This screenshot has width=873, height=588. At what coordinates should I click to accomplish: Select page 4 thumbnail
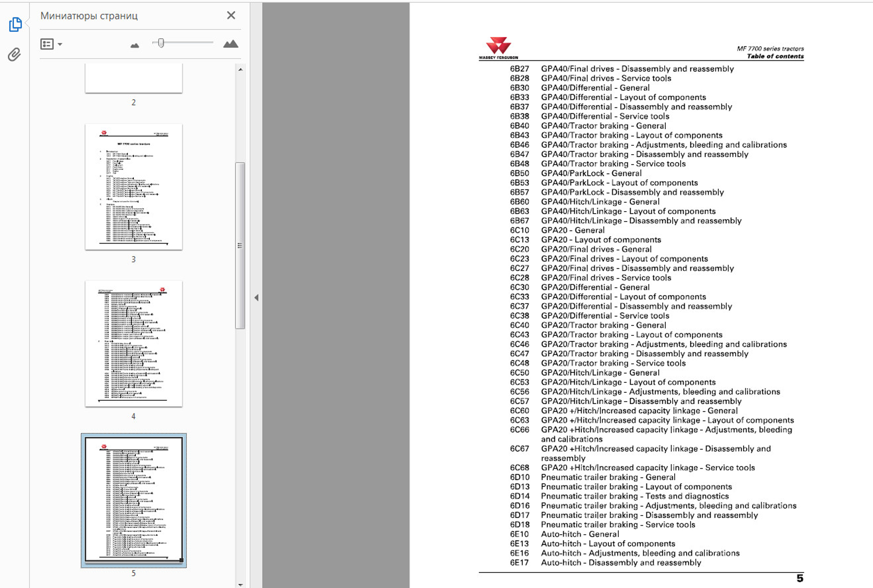pos(133,343)
